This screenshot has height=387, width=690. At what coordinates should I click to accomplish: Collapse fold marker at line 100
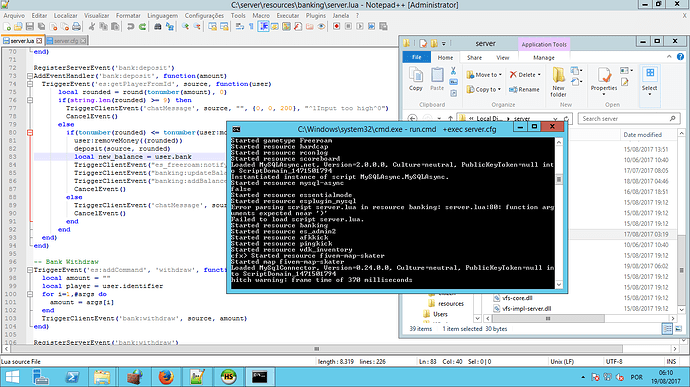30,294
